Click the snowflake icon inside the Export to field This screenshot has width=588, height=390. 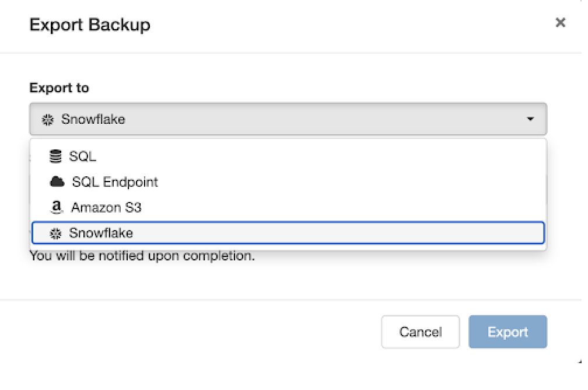click(48, 120)
